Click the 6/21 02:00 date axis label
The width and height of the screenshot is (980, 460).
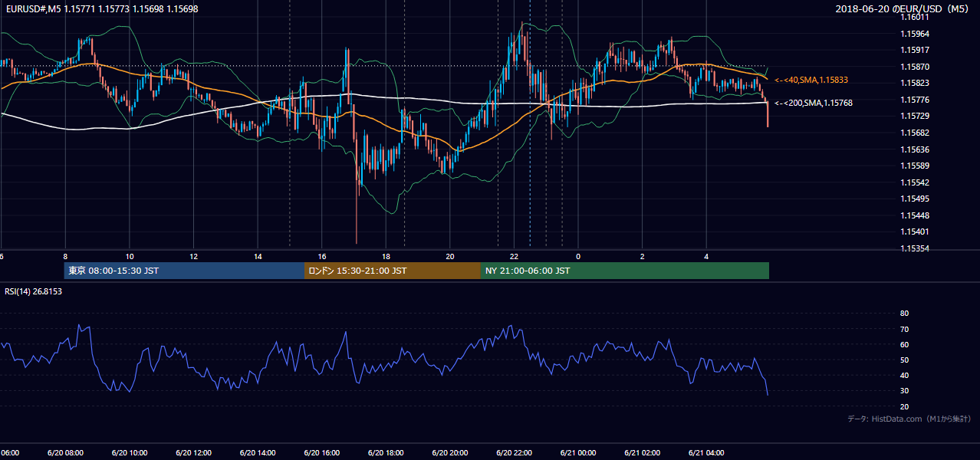(x=642, y=453)
